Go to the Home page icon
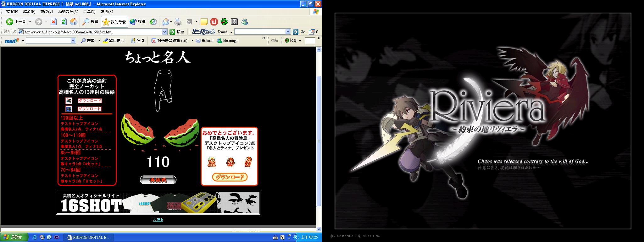Viewport: 644px width, 242px height. [x=74, y=22]
